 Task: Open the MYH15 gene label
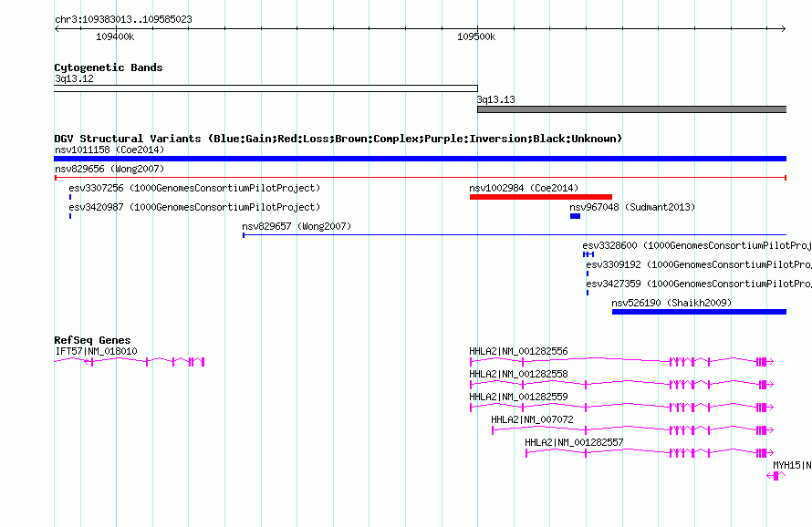coord(792,465)
